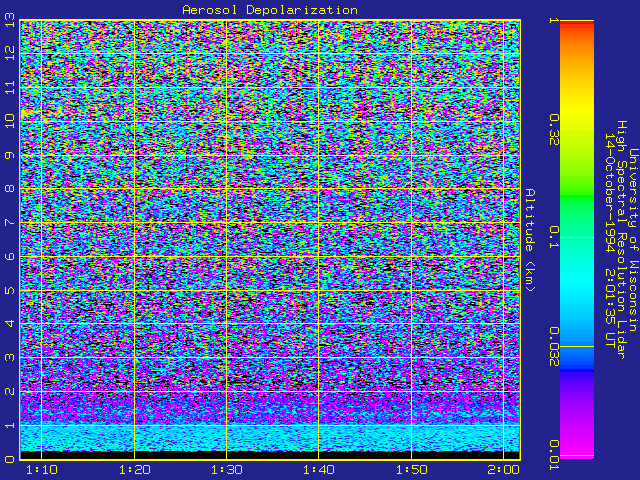This screenshot has width=640, height=480.
Task: Click the black band at plot bottom
Action: point(270,455)
